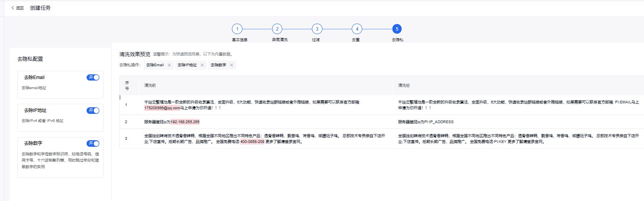This screenshot has width=644, height=201.
Task: Click the 清洗效果预览 heading
Action: point(135,54)
